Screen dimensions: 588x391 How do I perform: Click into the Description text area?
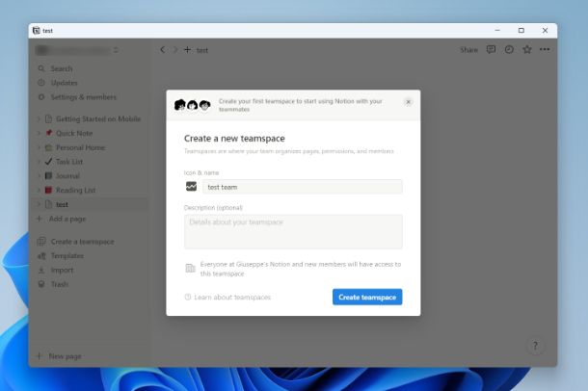pos(293,231)
